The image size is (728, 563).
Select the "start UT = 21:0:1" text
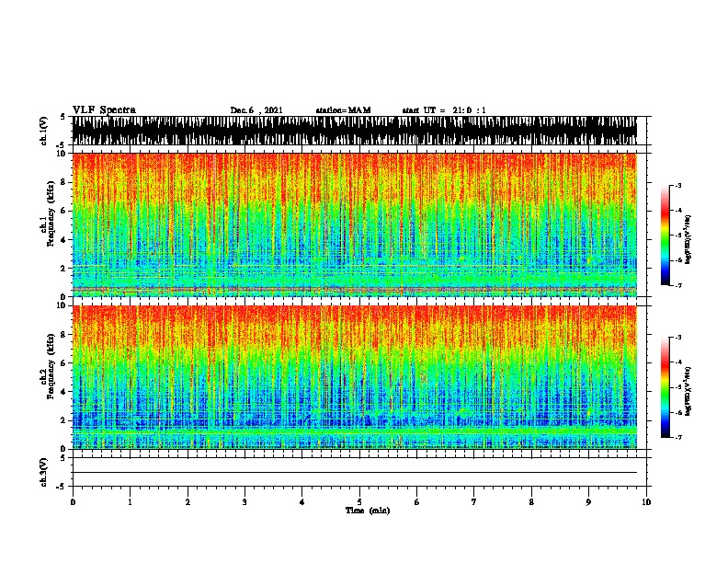444,110
